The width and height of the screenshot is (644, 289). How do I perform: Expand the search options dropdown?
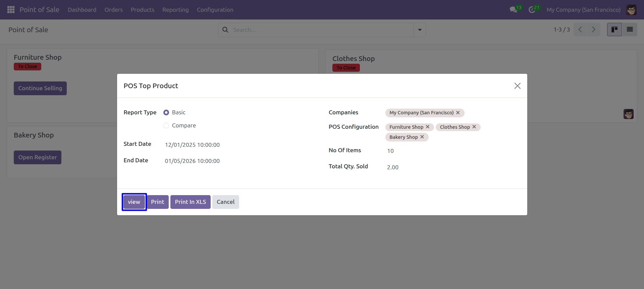coord(420,30)
